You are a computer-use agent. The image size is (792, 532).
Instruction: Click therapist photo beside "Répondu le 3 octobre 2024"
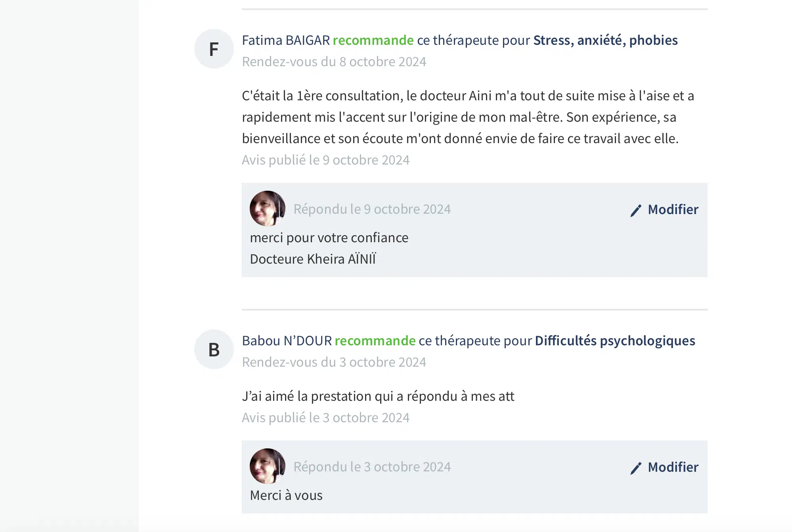click(x=268, y=466)
